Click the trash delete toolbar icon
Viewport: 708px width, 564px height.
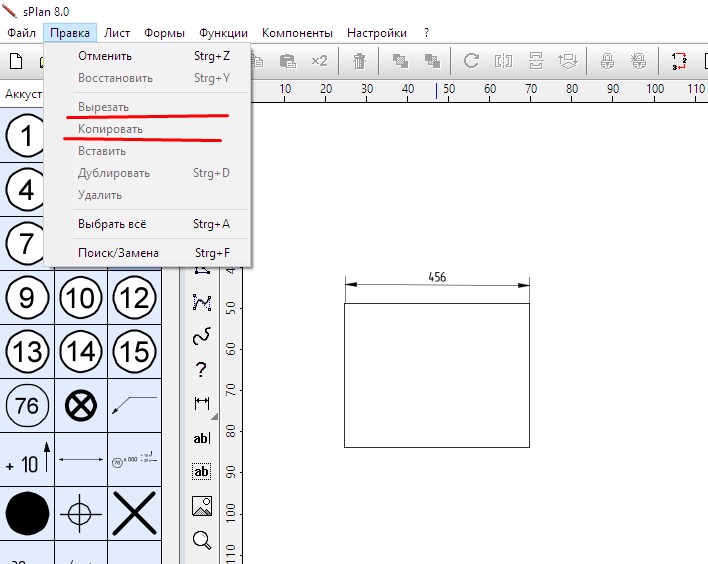359,61
